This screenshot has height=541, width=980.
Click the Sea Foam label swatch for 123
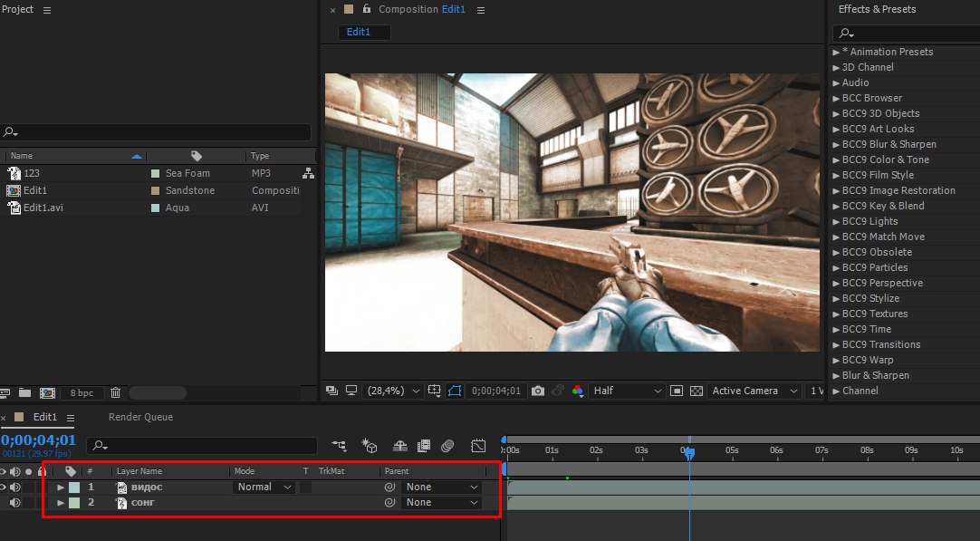point(155,173)
